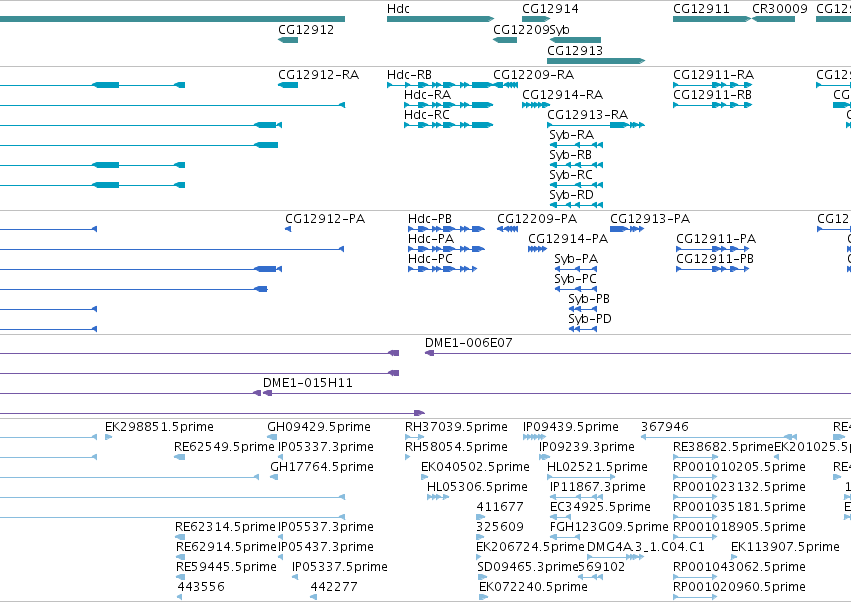Select the RP001010205.5prime EST label
The image size is (851, 602).
[x=739, y=467]
